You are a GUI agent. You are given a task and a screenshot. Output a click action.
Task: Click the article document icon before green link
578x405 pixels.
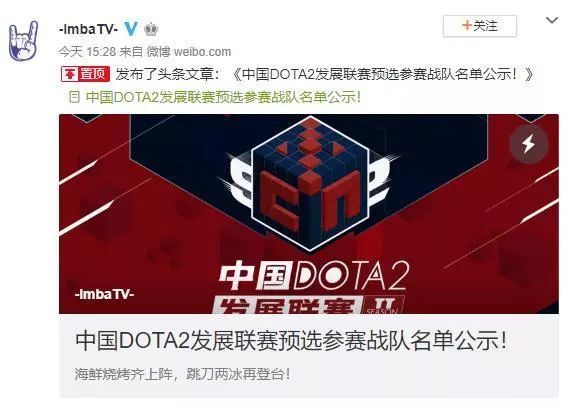[x=74, y=97]
